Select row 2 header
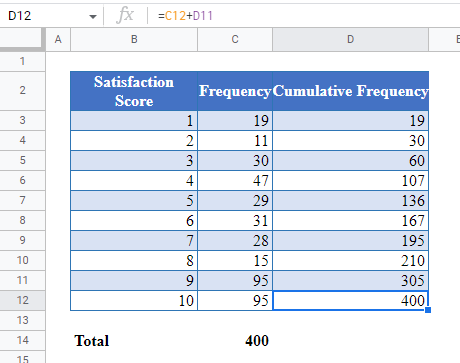460x363 pixels. click(22, 91)
